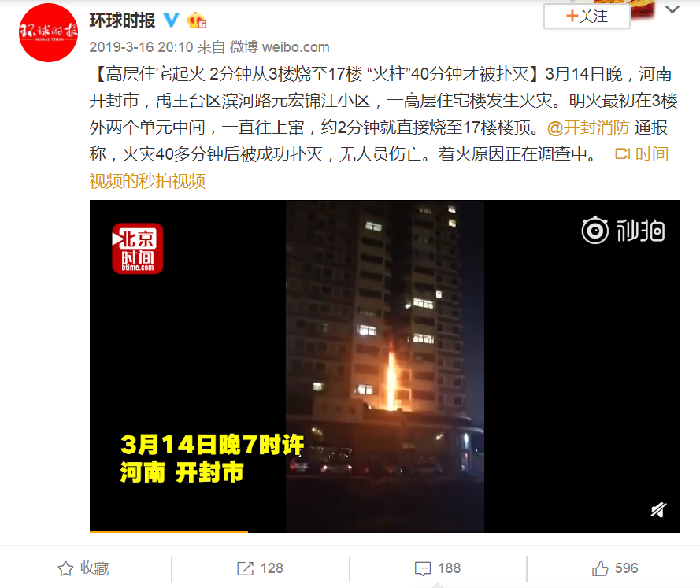Click the Global Times profile avatar
This screenshot has width=700, height=588.
[48, 32]
